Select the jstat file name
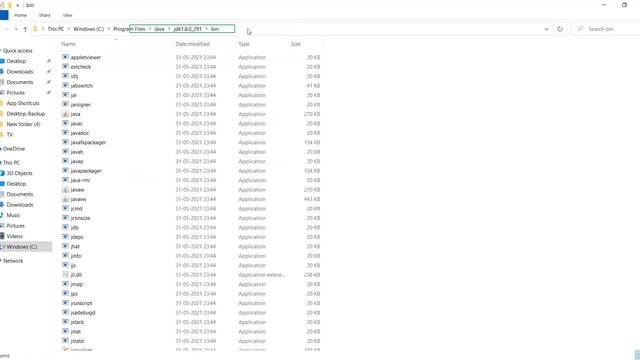The image size is (640, 360). [76, 331]
